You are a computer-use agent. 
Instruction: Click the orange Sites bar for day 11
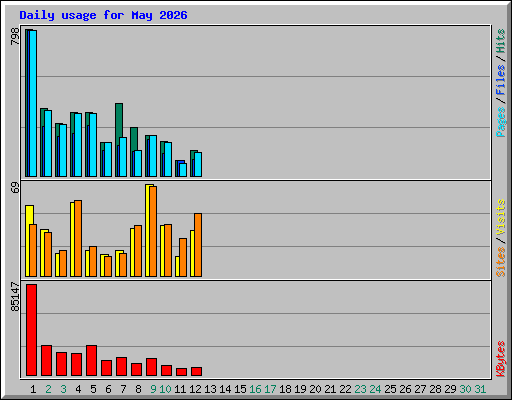183,257
